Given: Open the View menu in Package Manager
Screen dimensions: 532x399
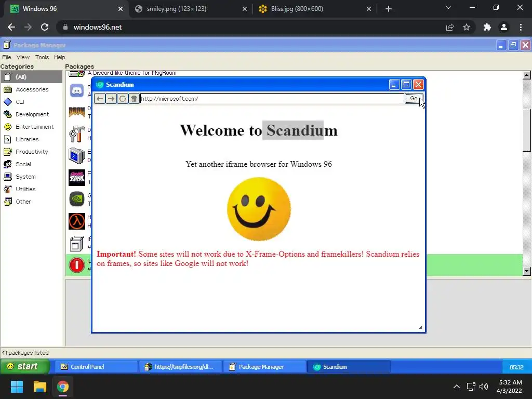Looking at the screenshot, I should (x=23, y=57).
